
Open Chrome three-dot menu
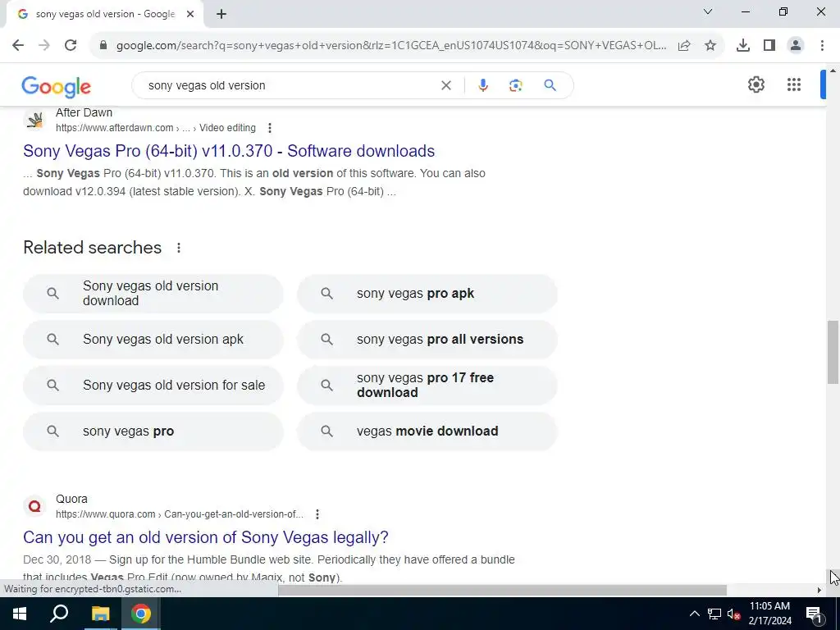tap(822, 46)
